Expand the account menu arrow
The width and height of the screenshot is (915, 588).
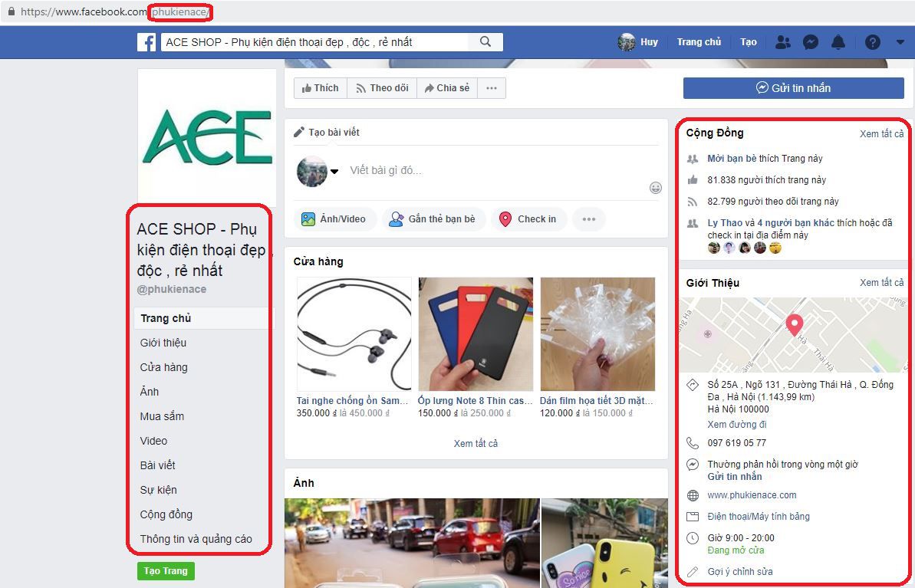(x=900, y=42)
